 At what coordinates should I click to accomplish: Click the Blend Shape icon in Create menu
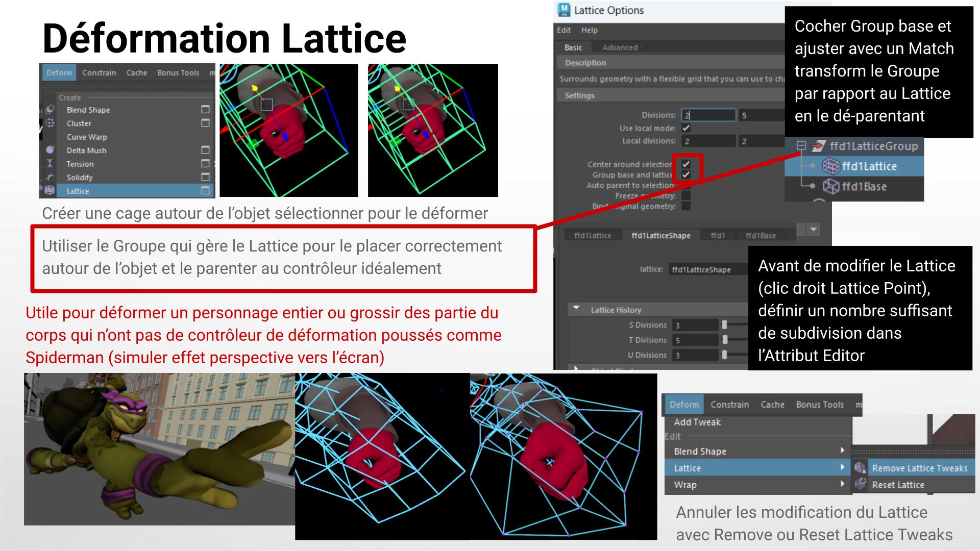pos(50,110)
